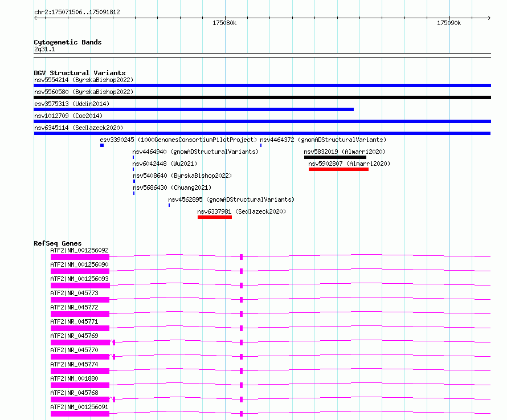This screenshot has height=420, width=507.
Task: Click the small exon on ATF2|NM_001880 row
Action: [x=241, y=385]
